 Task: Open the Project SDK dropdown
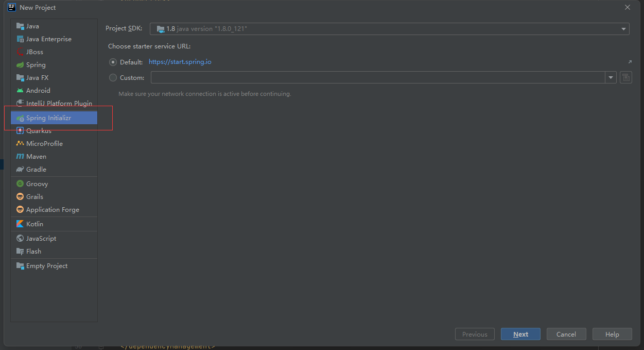pyautogui.click(x=390, y=29)
